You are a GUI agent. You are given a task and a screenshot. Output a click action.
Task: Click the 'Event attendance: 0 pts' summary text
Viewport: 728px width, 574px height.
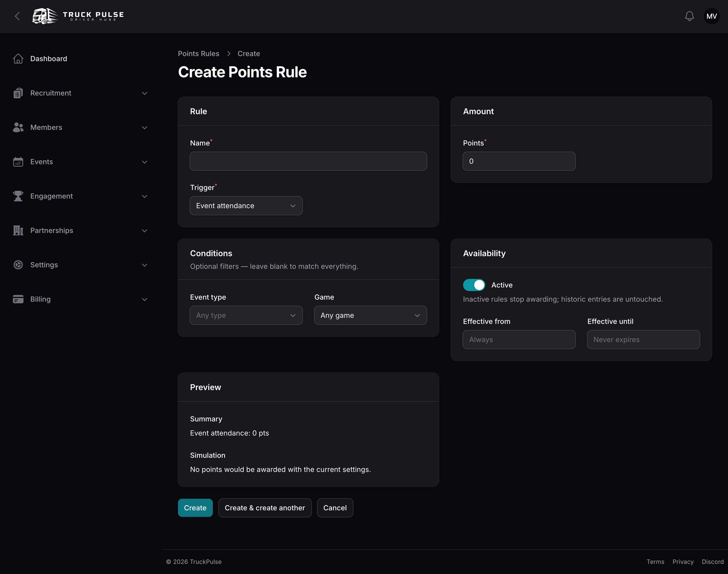tap(229, 433)
